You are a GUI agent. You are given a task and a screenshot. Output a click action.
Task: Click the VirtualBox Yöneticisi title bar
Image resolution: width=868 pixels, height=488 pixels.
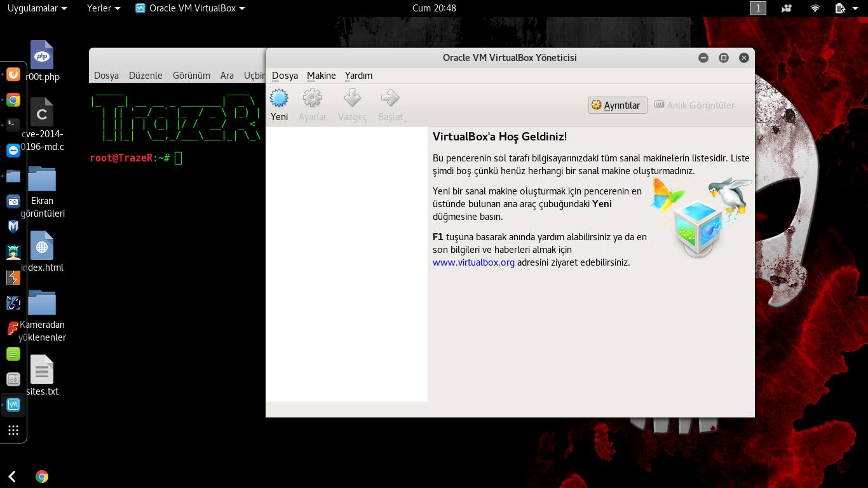pos(510,58)
